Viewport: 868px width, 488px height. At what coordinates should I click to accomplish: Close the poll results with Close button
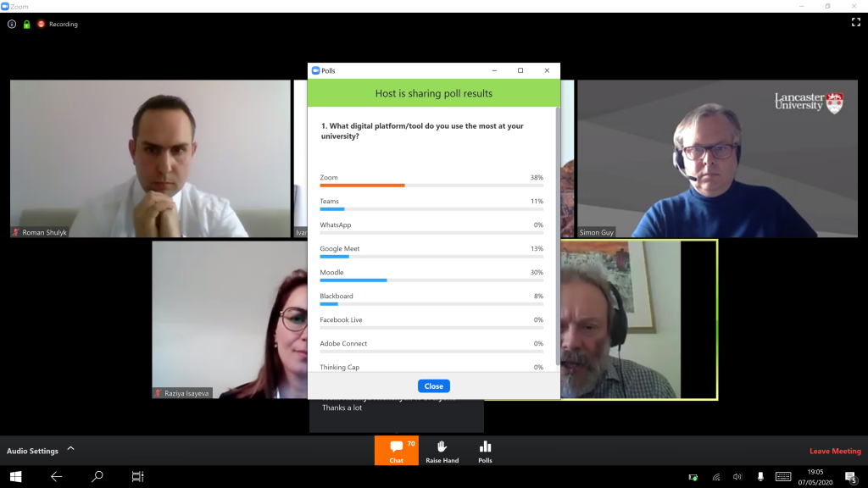pyautogui.click(x=433, y=386)
